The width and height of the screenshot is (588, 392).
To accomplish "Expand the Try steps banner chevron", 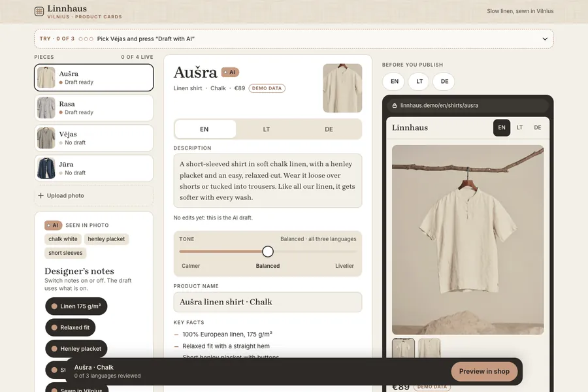I will pos(545,39).
